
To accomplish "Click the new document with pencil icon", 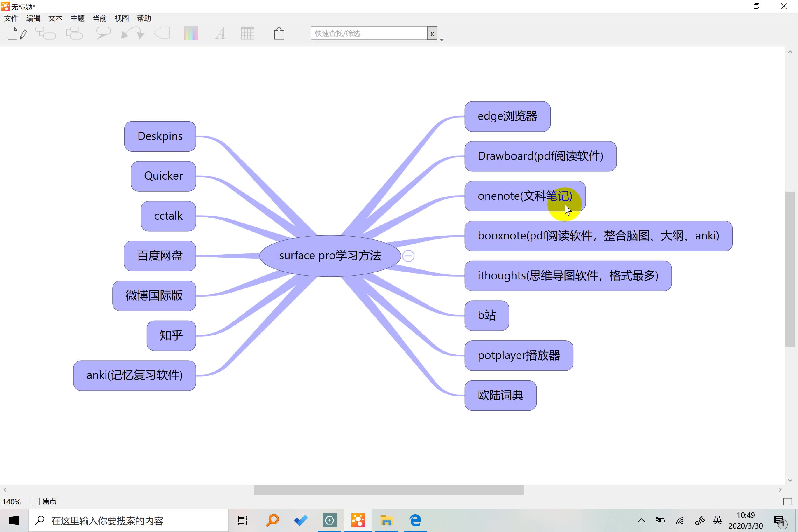I will click(17, 33).
